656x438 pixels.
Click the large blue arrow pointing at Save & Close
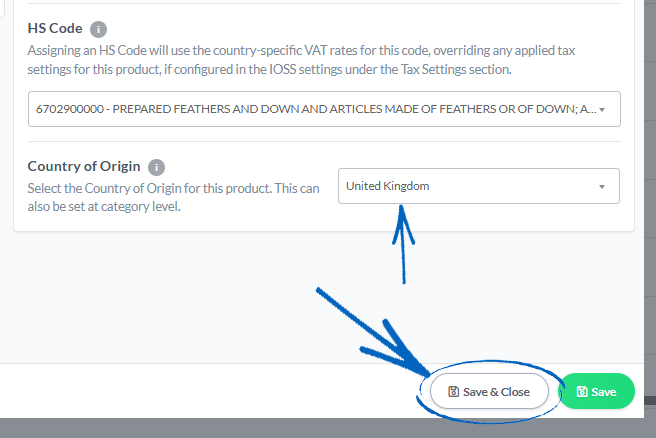pyautogui.click(x=373, y=330)
